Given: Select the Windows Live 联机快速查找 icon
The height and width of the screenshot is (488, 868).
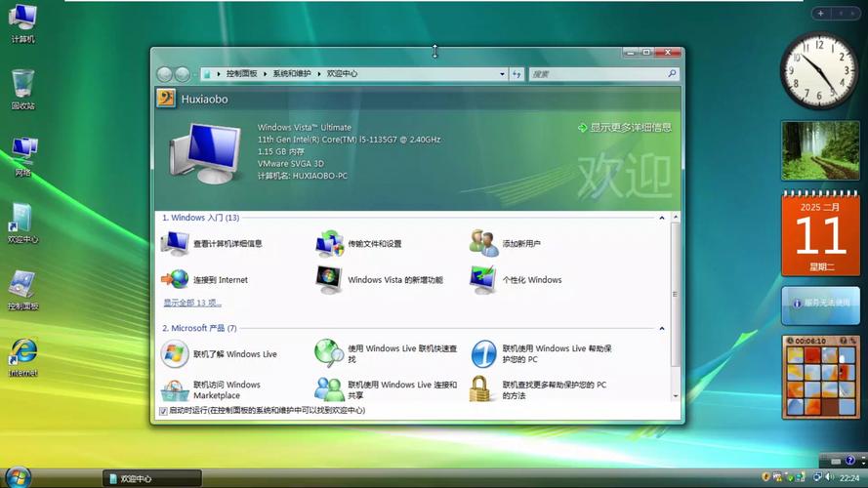Looking at the screenshot, I should point(329,354).
